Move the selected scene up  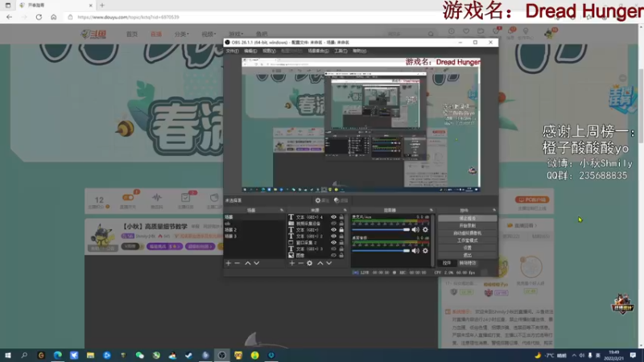point(248,263)
